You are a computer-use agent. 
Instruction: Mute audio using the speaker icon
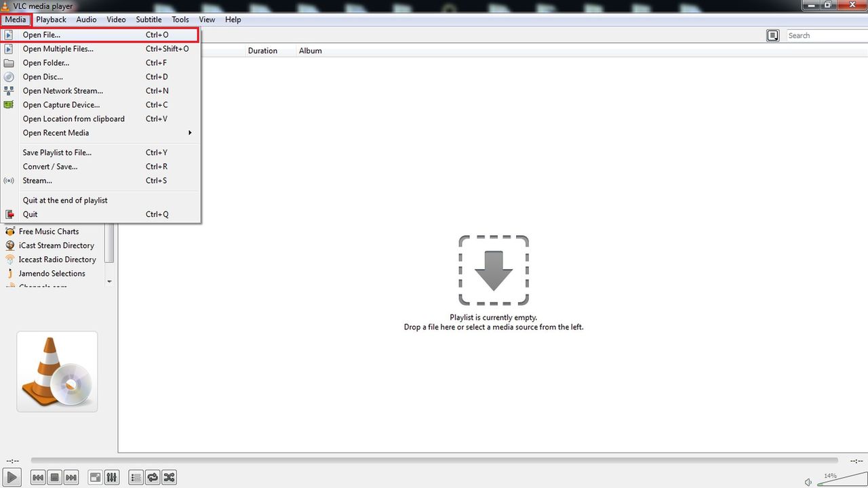tap(808, 482)
